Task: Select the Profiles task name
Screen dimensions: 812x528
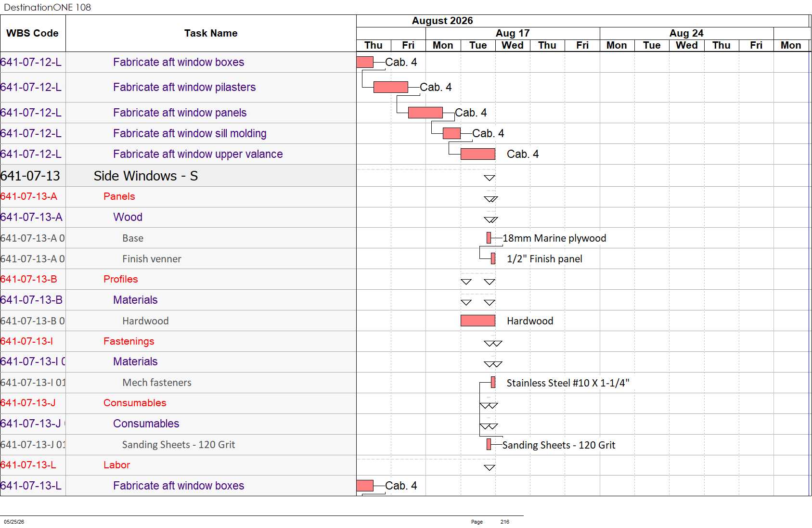Action: (x=120, y=279)
